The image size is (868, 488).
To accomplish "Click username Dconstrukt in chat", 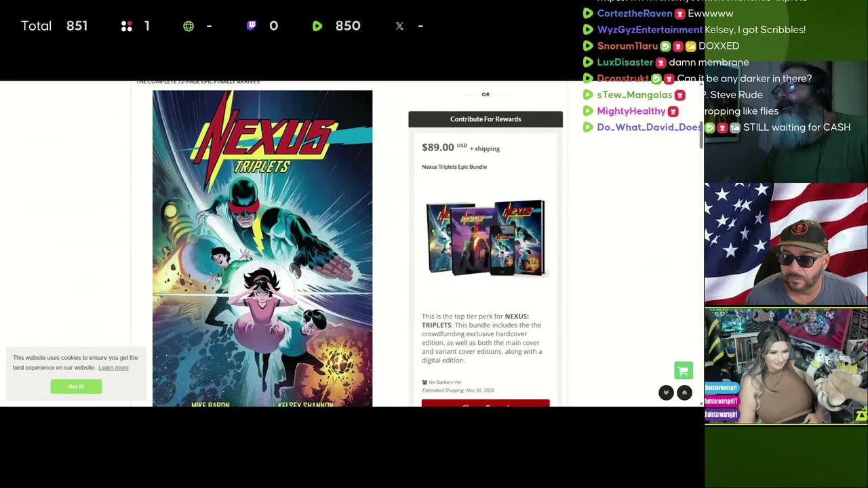I will point(623,79).
